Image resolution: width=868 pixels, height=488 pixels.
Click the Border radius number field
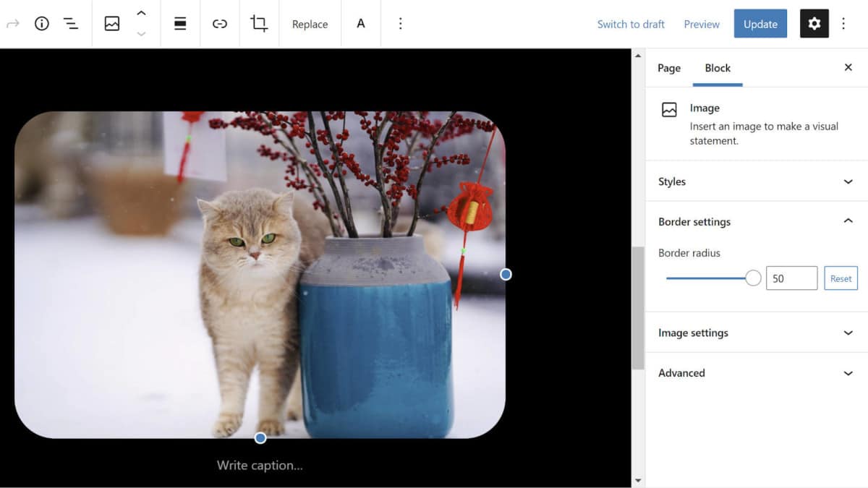pyautogui.click(x=791, y=278)
